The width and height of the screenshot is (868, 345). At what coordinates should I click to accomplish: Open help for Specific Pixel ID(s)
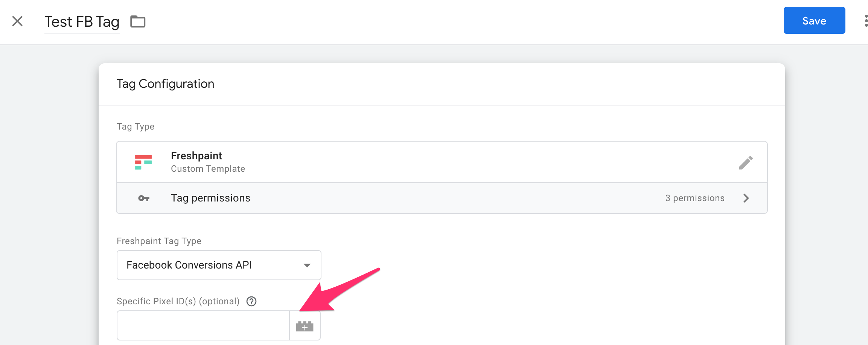click(251, 301)
